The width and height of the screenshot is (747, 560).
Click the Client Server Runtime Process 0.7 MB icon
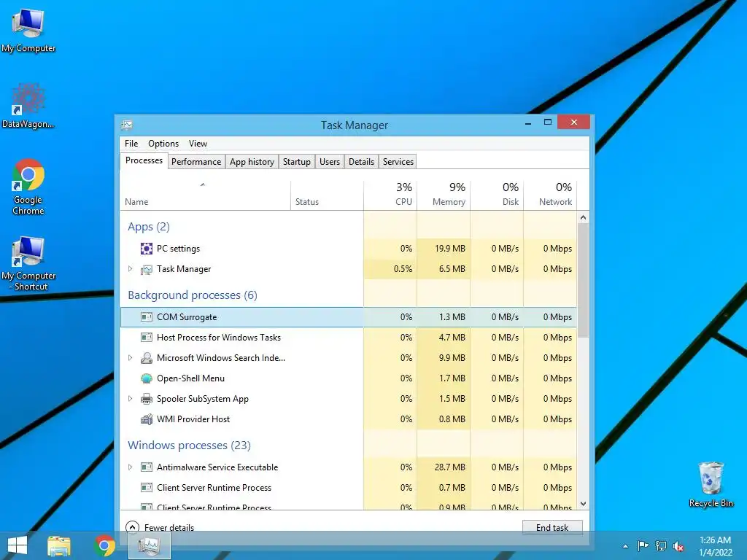[x=146, y=488]
